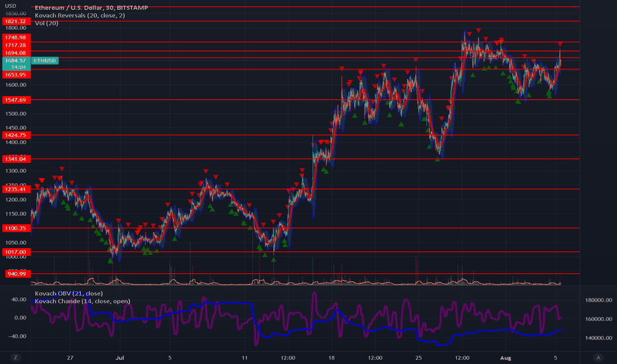Click the 14:04 bar countdown label
This screenshot has height=364, width=617.
click(x=18, y=68)
